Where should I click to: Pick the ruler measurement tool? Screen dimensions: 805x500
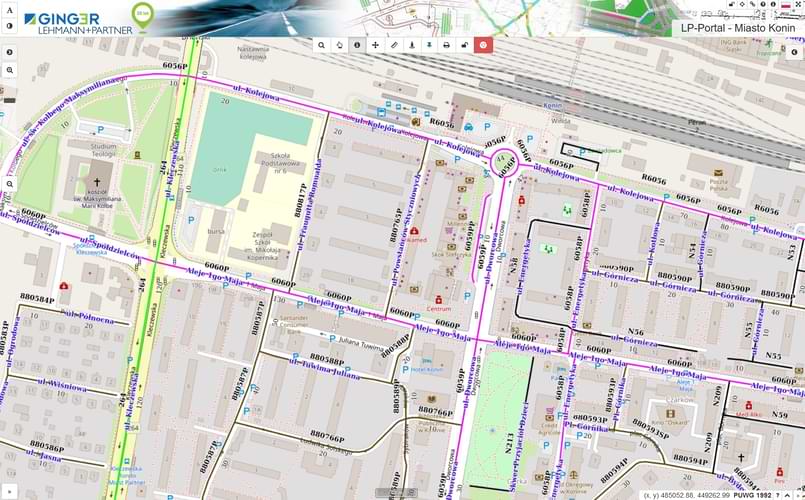[393, 45]
